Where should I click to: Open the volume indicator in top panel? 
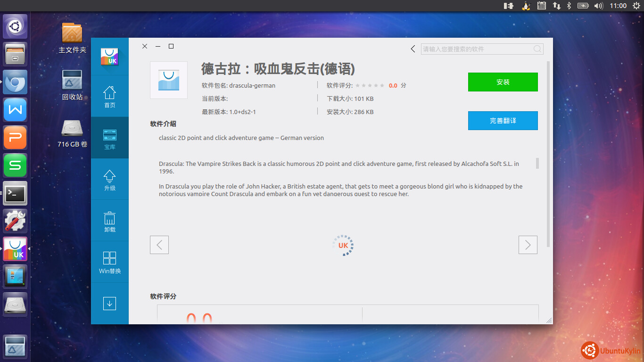[x=599, y=6]
